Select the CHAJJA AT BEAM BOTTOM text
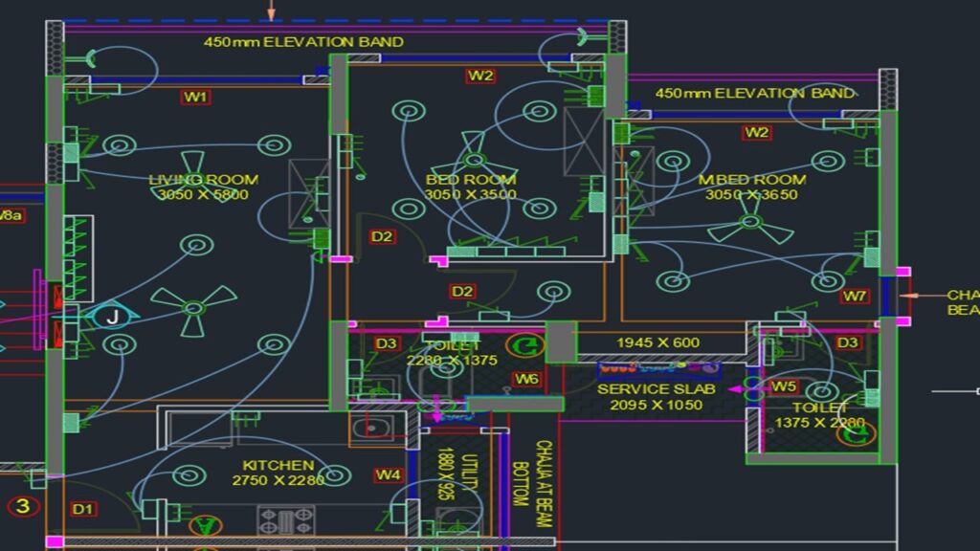 [x=532, y=474]
